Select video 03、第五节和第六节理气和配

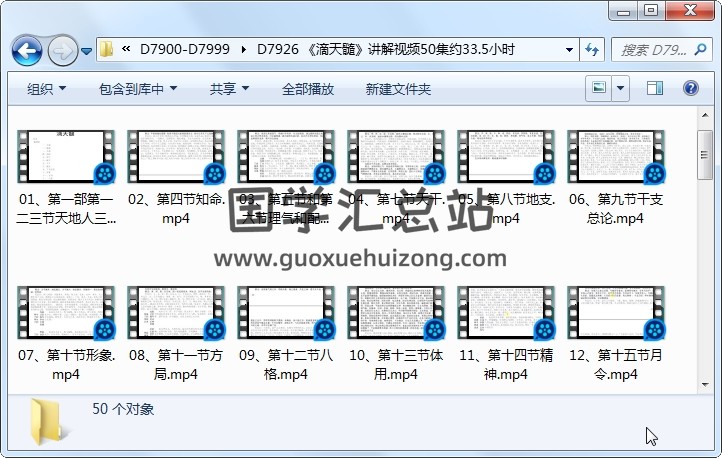[285, 178]
